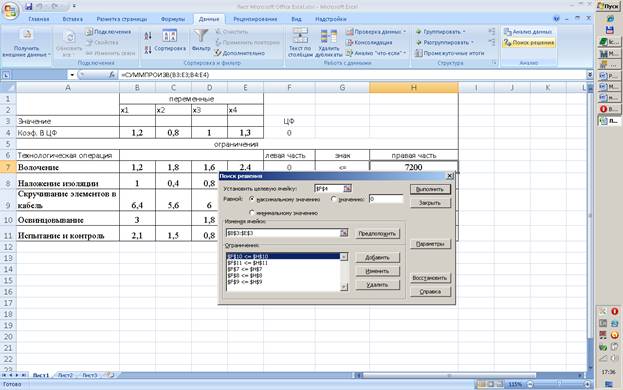The width and height of the screenshot is (623, 390).
Task: Click the Предположить button
Action: click(x=377, y=234)
